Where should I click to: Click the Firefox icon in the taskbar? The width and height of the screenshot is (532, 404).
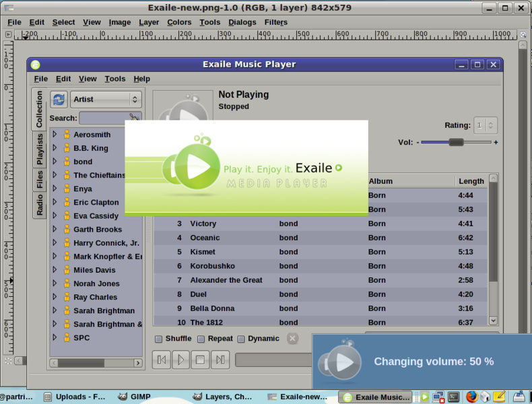[471, 397]
